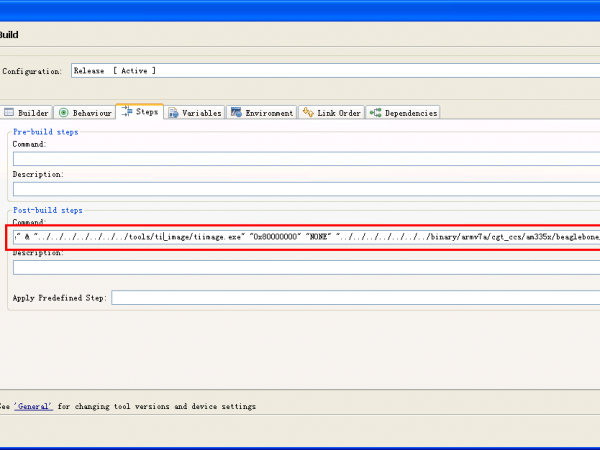Click the Pre-build steps Command field
The image size is (600, 450).
click(300, 158)
